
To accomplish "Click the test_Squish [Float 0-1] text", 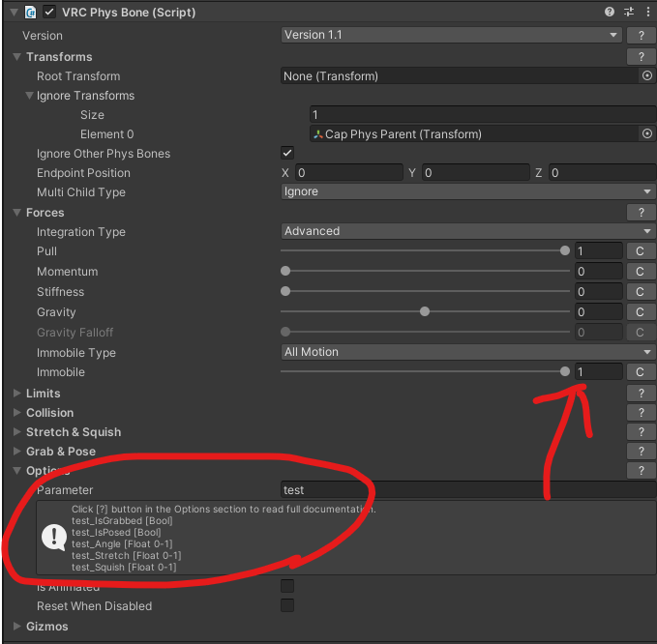I will pyautogui.click(x=124, y=567).
